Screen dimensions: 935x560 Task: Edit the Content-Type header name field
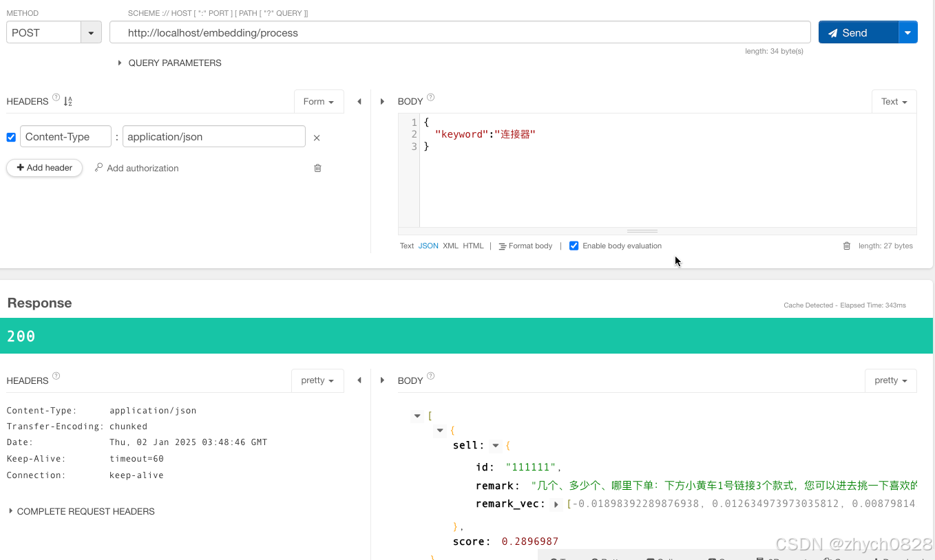coord(65,136)
